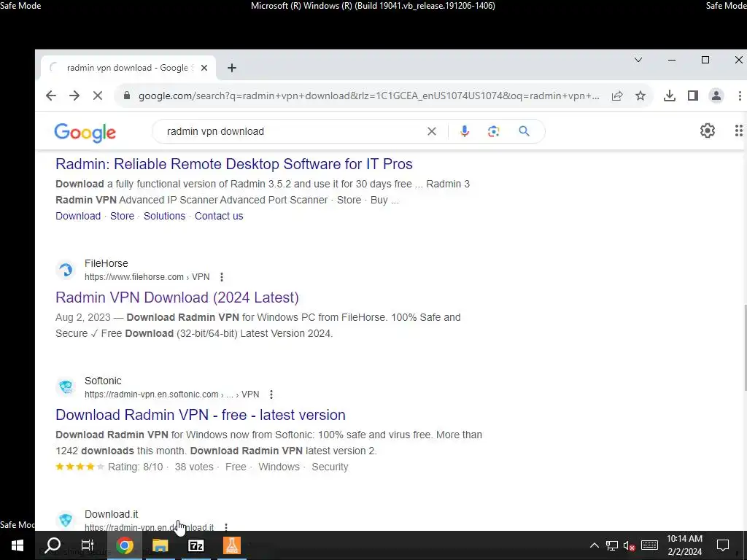Click the radmin-vpn.en.softonic.com URL text

point(172,394)
